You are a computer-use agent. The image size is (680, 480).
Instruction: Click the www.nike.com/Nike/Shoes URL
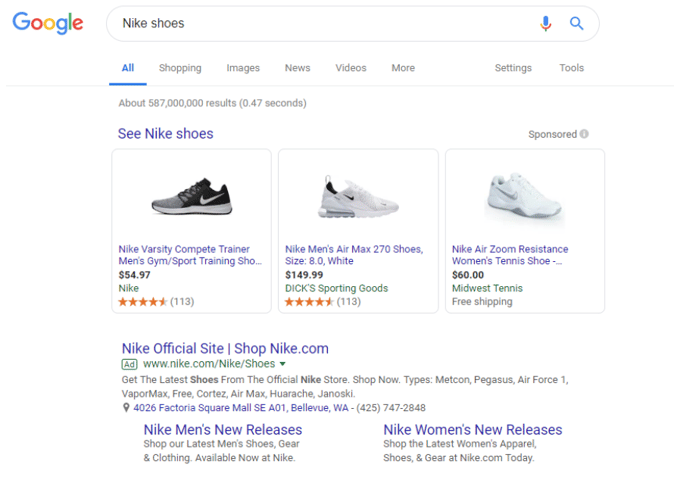click(x=209, y=364)
